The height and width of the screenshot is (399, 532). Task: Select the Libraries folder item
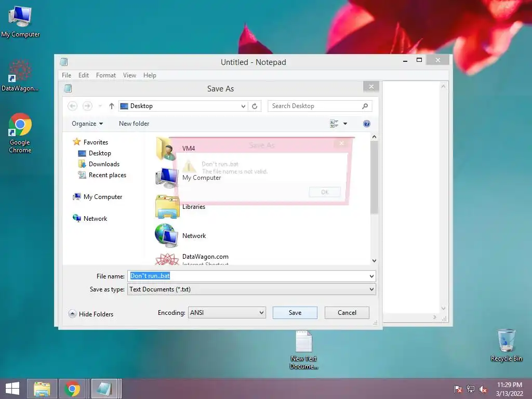point(180,207)
